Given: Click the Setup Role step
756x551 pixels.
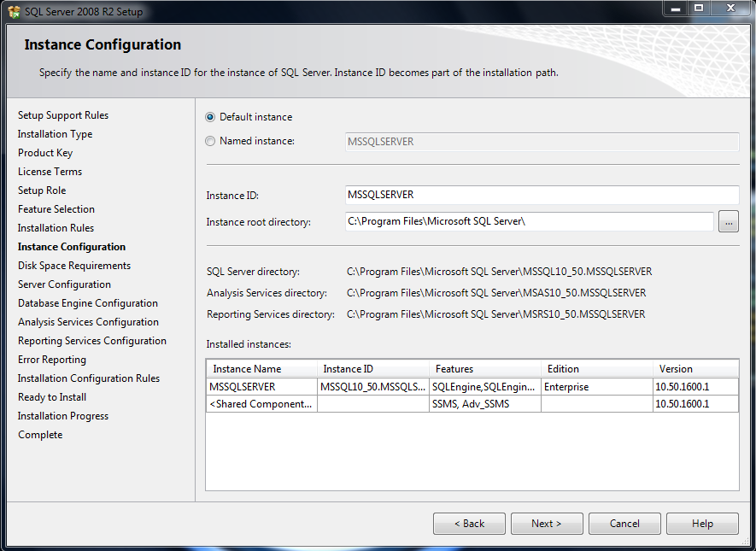Looking at the screenshot, I should coord(42,191).
